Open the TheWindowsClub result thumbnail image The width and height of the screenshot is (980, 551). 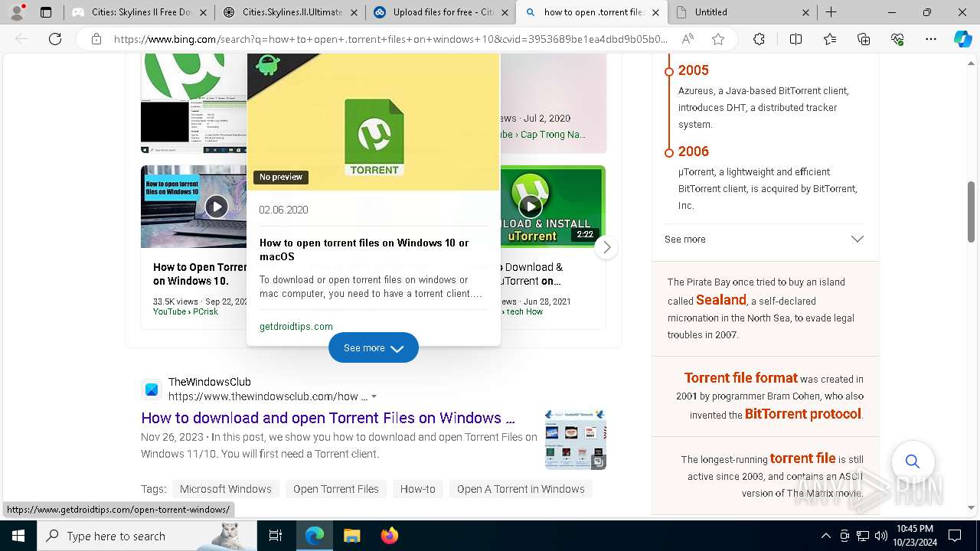pyautogui.click(x=576, y=439)
